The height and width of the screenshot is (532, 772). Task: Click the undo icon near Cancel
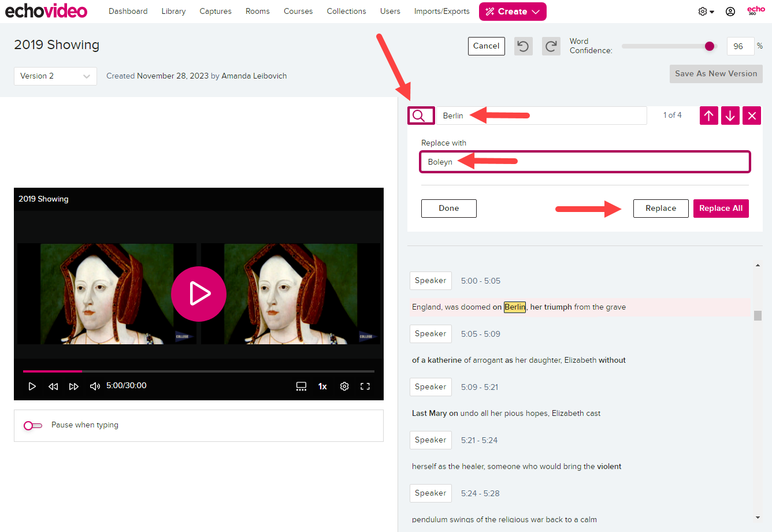tap(523, 46)
